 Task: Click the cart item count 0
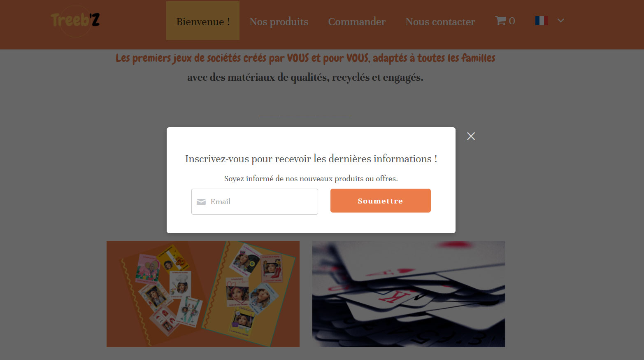512,21
